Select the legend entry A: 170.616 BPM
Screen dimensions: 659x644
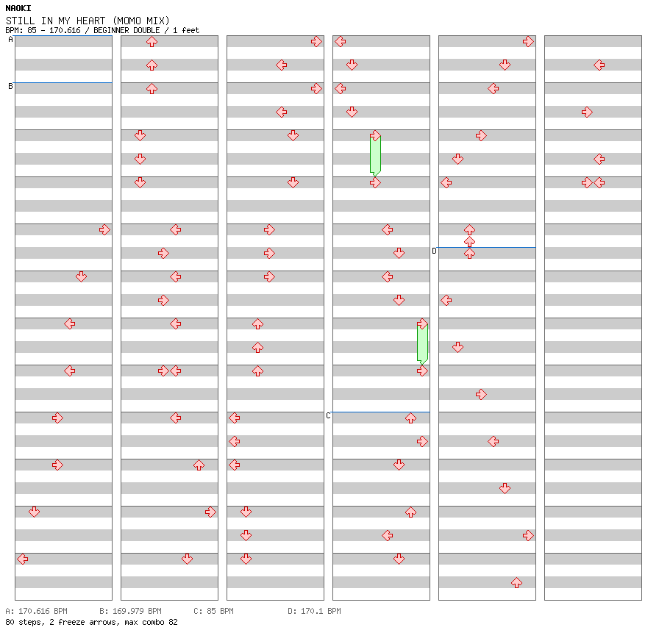(x=36, y=611)
